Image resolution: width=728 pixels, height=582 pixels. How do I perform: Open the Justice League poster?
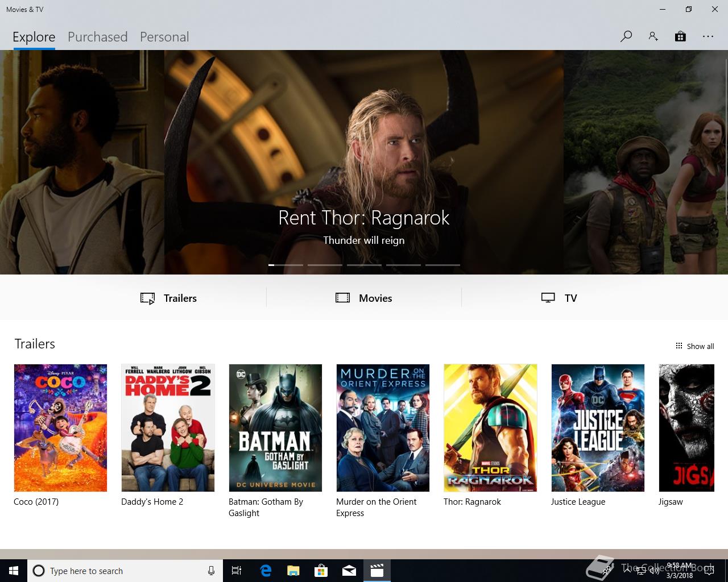[598, 428]
